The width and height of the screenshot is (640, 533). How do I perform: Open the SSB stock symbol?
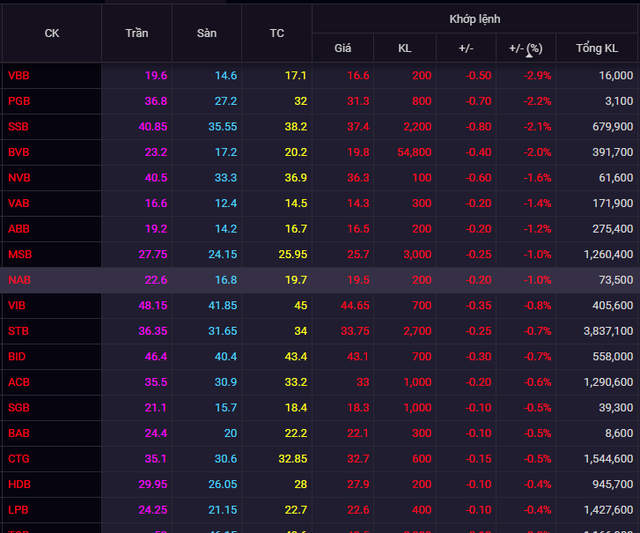click(x=19, y=127)
